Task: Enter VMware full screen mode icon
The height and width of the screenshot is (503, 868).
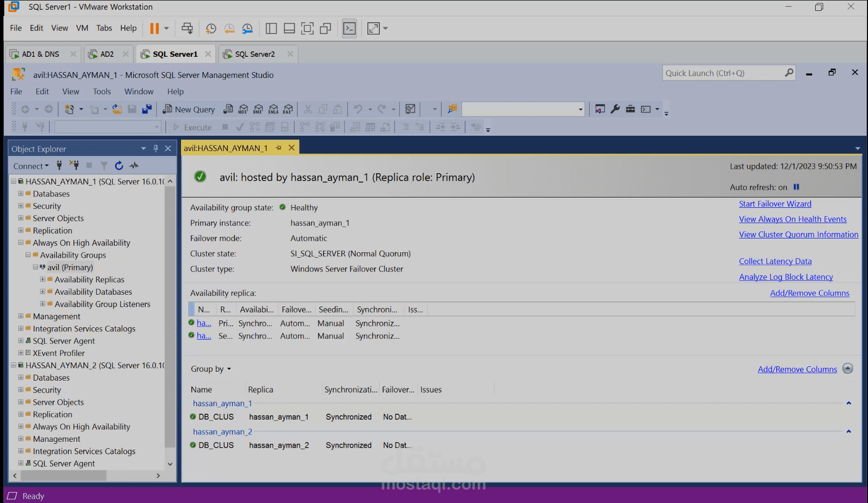Action: coord(307,28)
